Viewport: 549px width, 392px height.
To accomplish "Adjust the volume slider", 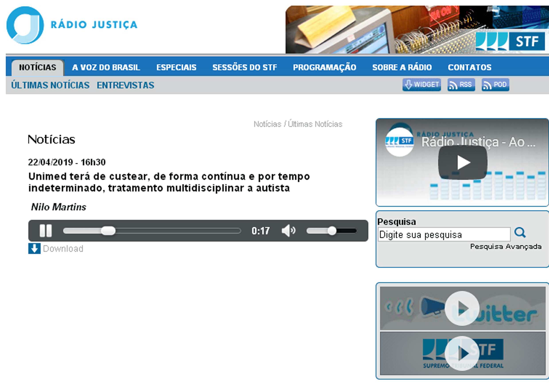I will click(x=332, y=231).
